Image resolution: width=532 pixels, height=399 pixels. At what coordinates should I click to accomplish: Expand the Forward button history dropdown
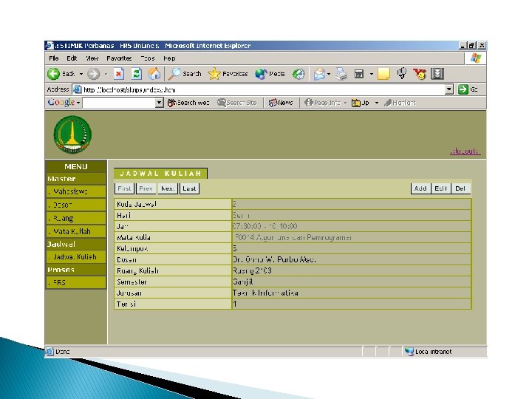tap(106, 74)
